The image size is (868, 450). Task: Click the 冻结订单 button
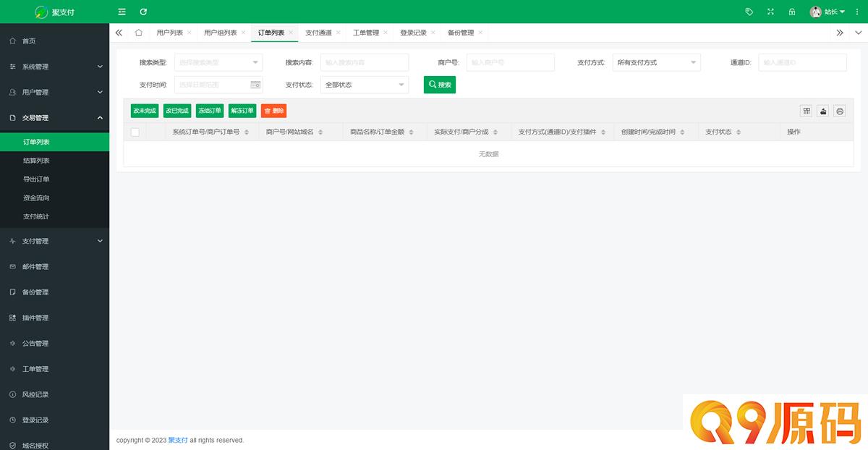(210, 111)
